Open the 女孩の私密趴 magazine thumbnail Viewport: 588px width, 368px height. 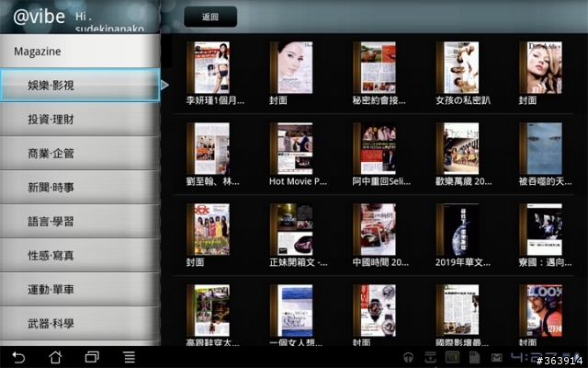(x=458, y=67)
